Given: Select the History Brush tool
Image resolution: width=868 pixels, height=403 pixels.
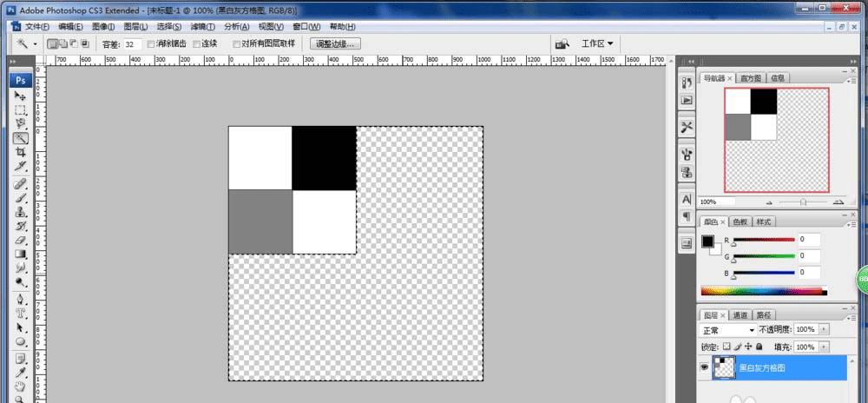Looking at the screenshot, I should click(x=21, y=226).
